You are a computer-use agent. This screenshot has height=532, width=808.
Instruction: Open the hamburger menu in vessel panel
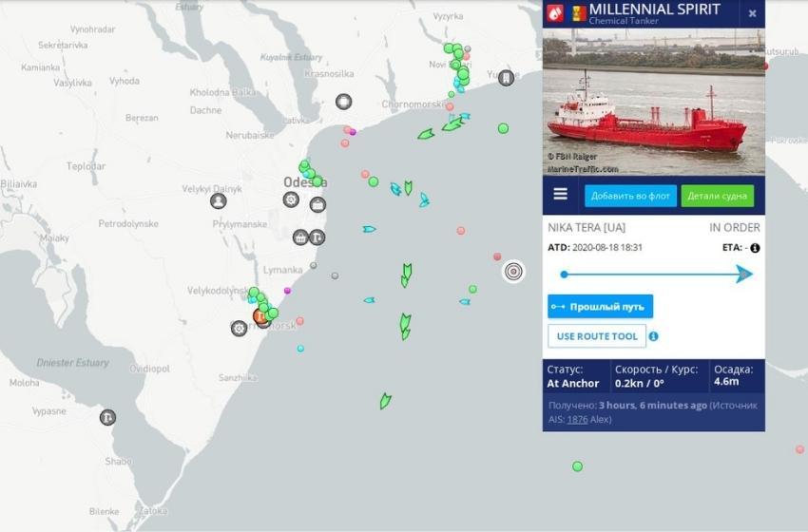click(561, 194)
